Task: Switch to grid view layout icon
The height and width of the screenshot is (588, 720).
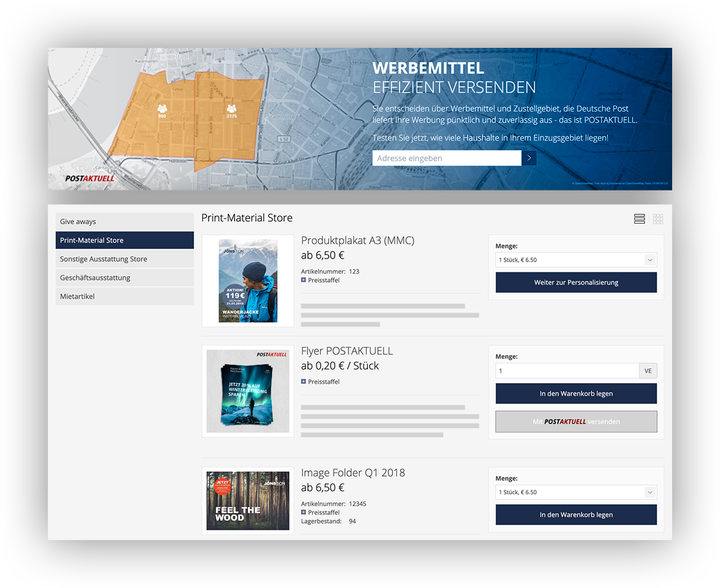Action: (658, 219)
